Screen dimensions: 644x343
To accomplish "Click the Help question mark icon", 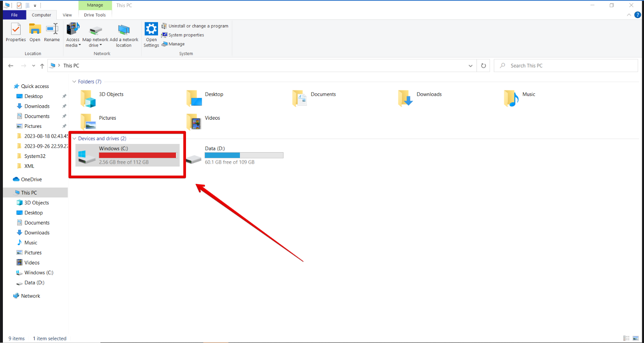I will click(x=637, y=15).
